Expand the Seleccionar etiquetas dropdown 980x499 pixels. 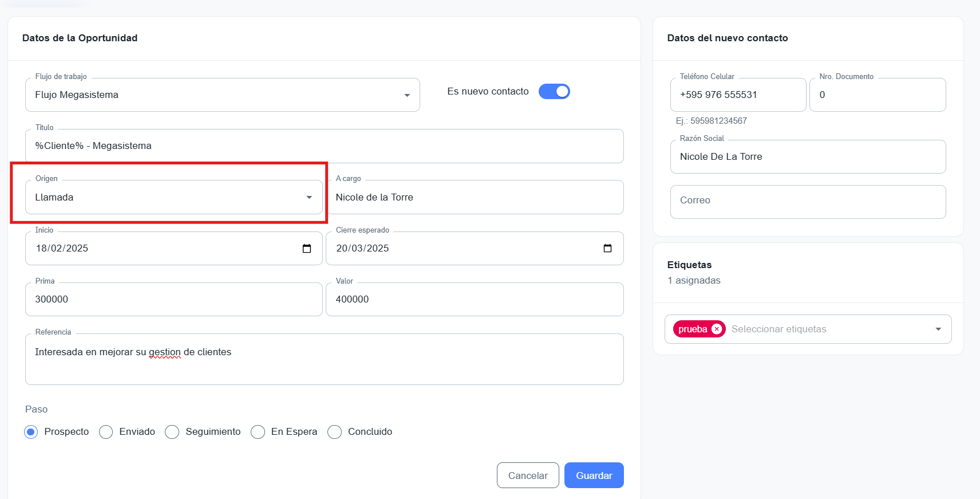click(x=938, y=329)
